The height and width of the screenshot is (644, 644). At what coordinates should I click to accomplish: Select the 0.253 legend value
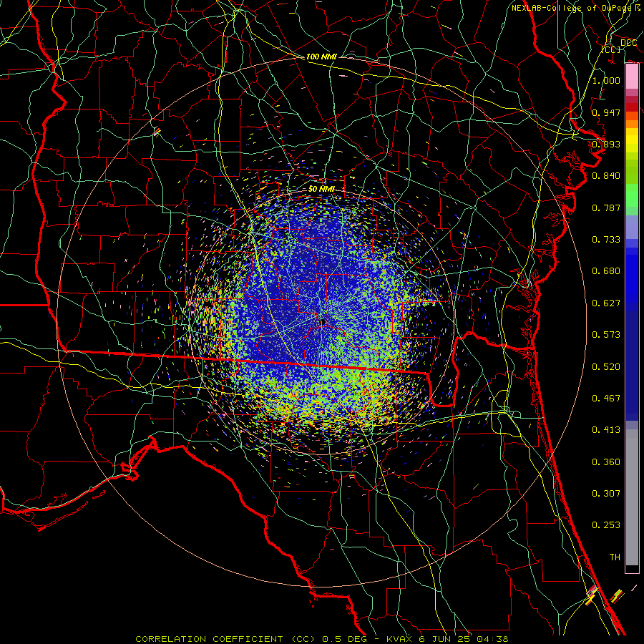[x=606, y=525]
